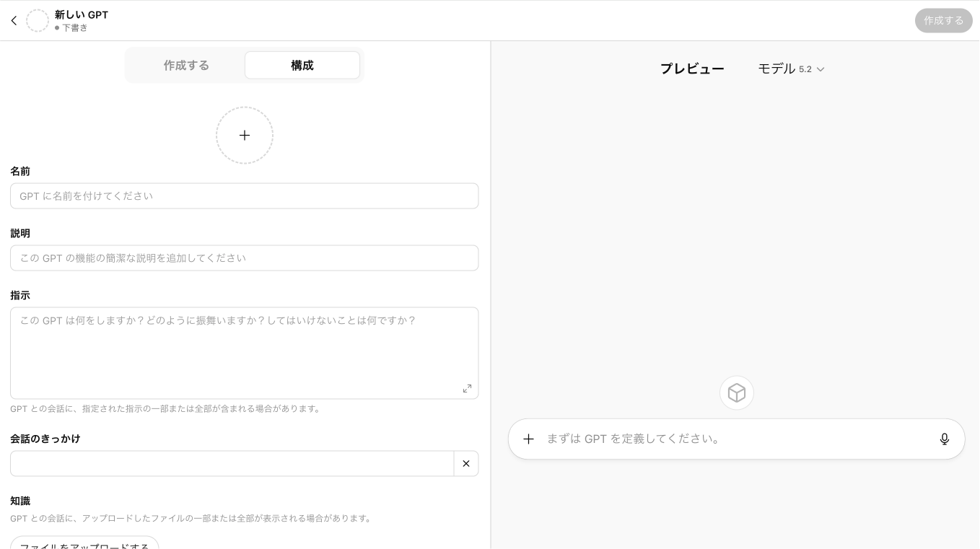Screen dimensions: 980x549
Task: Click the プレビュー heading
Action: pos(692,69)
